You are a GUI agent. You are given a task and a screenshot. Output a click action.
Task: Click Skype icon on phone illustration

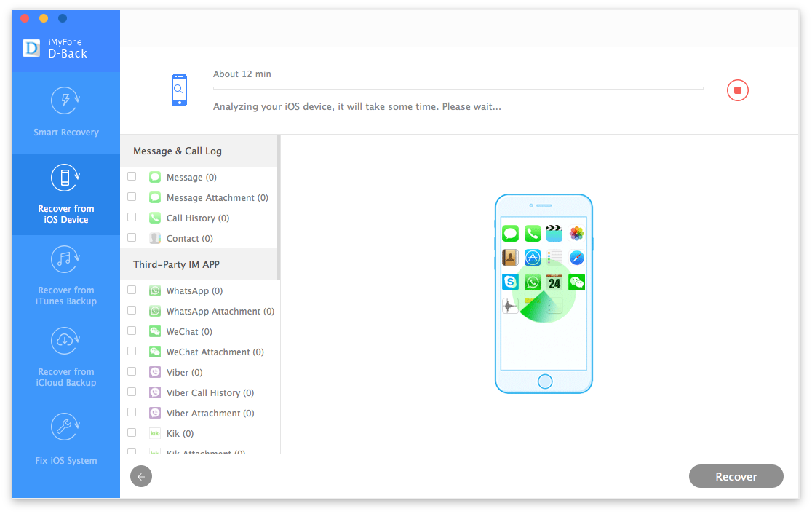510,282
